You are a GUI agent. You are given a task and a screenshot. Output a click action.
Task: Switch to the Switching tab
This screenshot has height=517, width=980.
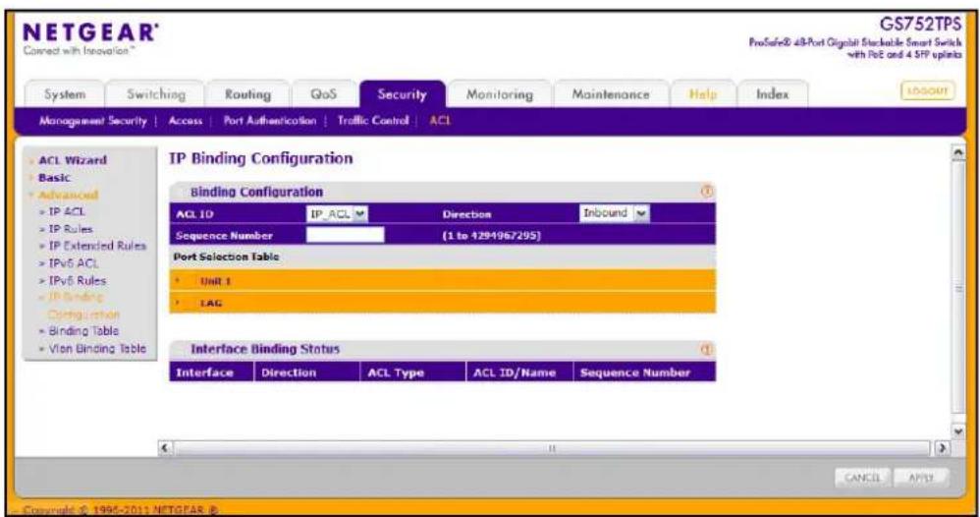click(x=156, y=94)
